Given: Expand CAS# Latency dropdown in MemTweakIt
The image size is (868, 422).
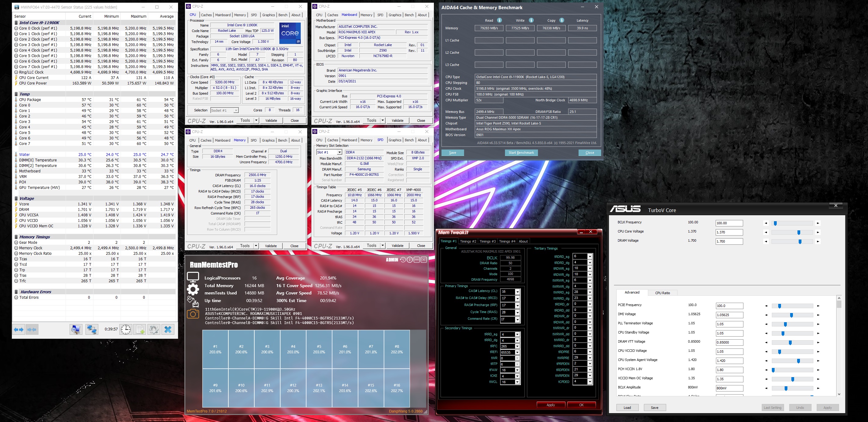Looking at the screenshot, I should tap(517, 292).
